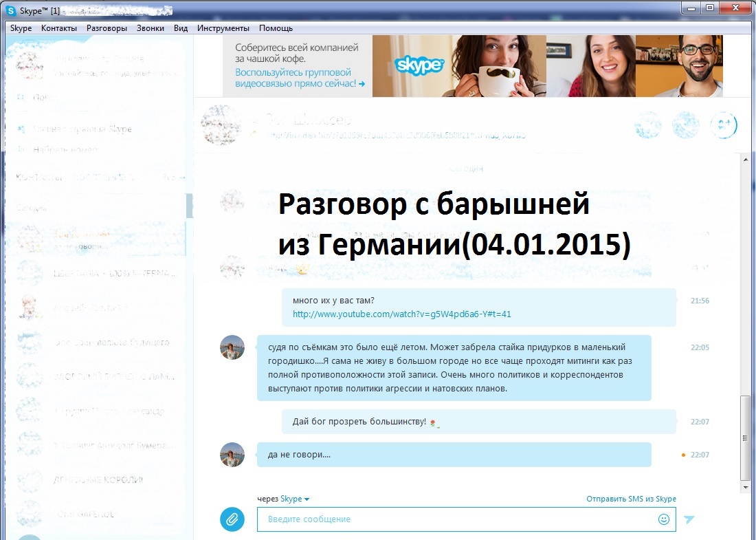Open the smiley emoticon picker
Screen dimensions: 756x540
[663, 519]
